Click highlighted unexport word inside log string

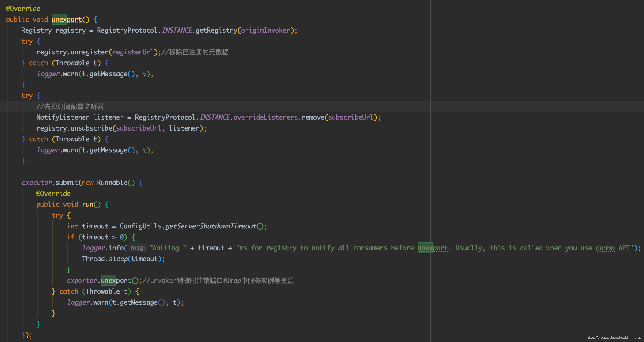pos(433,248)
